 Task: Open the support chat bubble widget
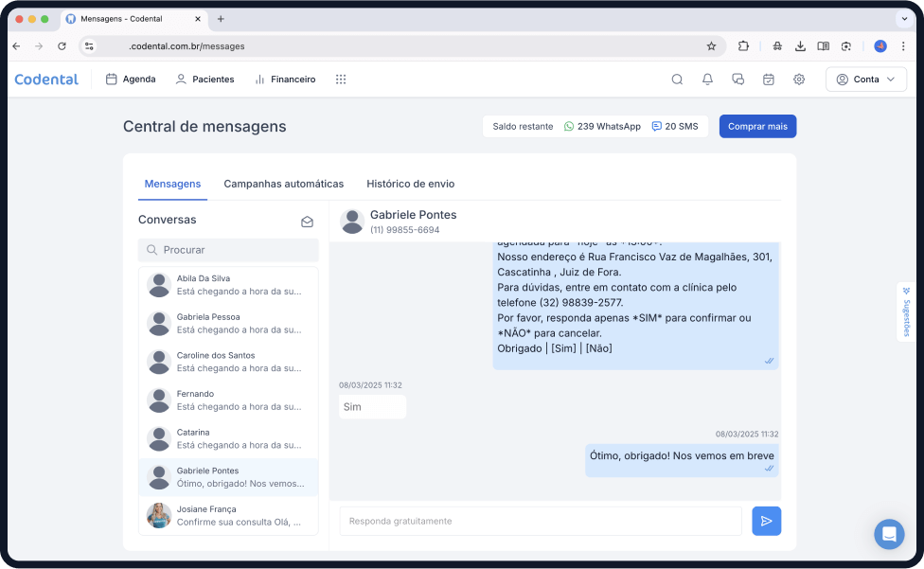pos(889,534)
